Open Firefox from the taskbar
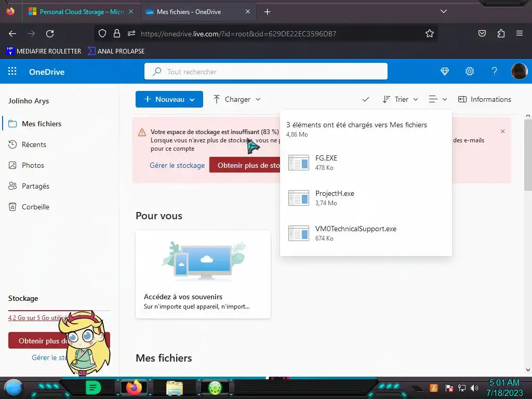This screenshot has height=399, width=532. [134, 388]
